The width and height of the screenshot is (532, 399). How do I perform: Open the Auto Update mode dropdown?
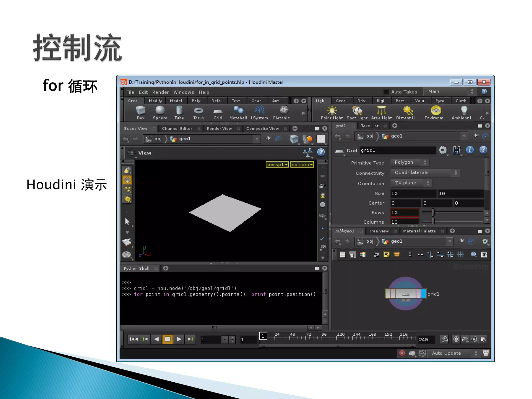(454, 353)
